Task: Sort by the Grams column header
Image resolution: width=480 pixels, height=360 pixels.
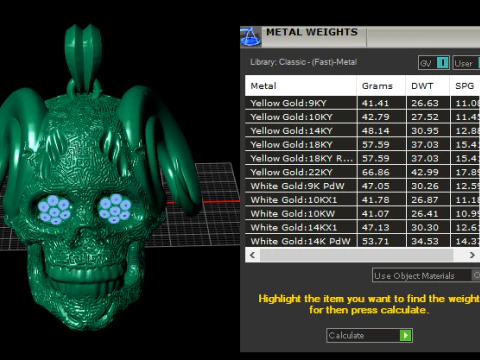Action: 381,86
